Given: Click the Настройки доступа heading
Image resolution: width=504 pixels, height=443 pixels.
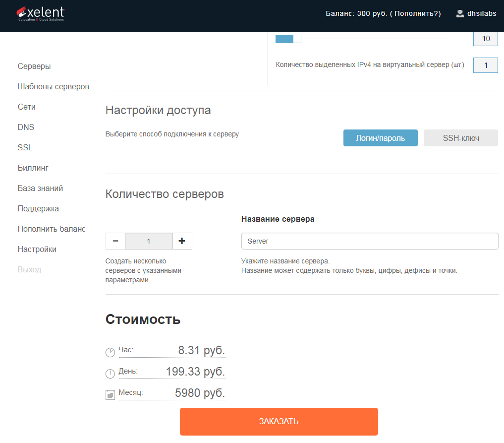Looking at the screenshot, I should [158, 110].
